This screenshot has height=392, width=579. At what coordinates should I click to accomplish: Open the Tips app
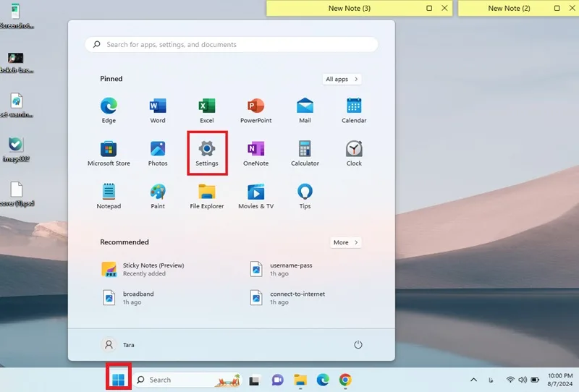[x=305, y=196]
